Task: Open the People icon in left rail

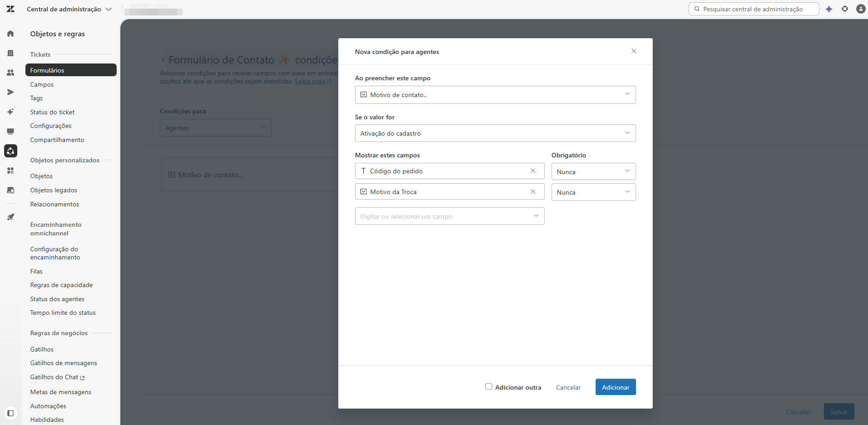Action: point(10,73)
